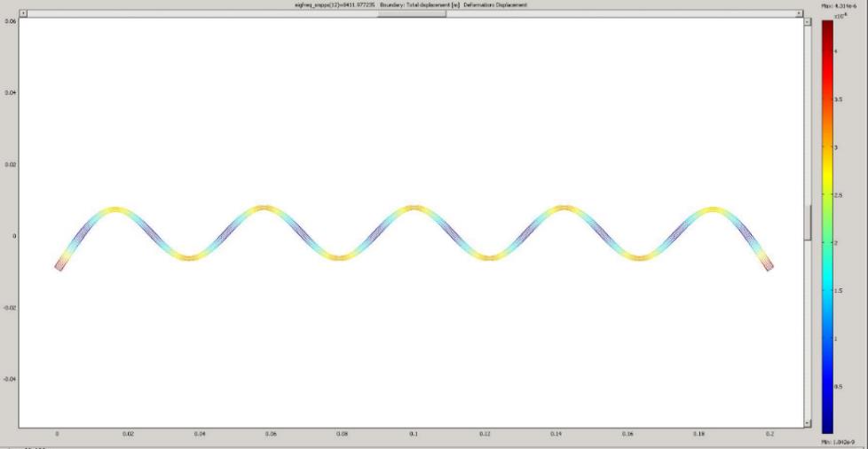Click the horizontal scrollbar's left arrow
Image resolution: width=868 pixels, height=449 pixels.
coord(23,13)
